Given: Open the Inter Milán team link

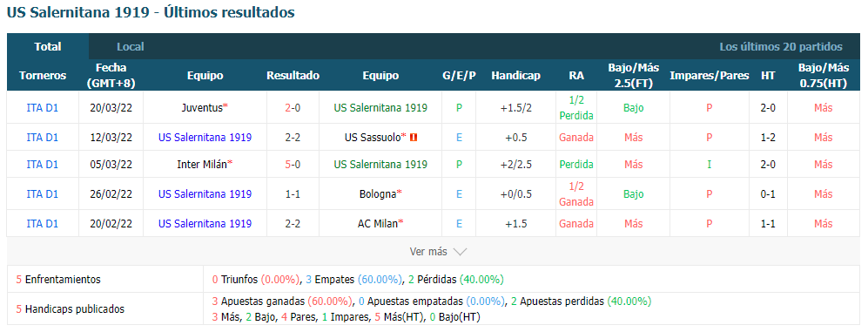Looking at the screenshot, I should [x=201, y=165].
